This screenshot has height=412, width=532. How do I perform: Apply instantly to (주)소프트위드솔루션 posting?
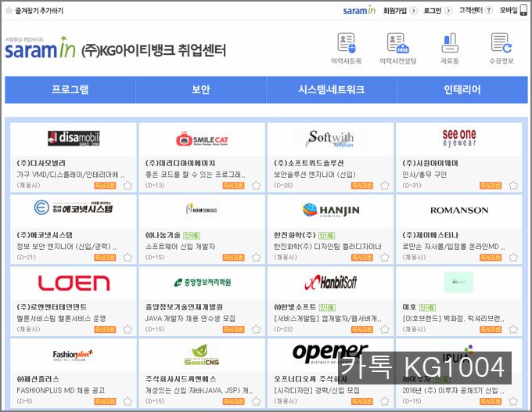coord(362,186)
